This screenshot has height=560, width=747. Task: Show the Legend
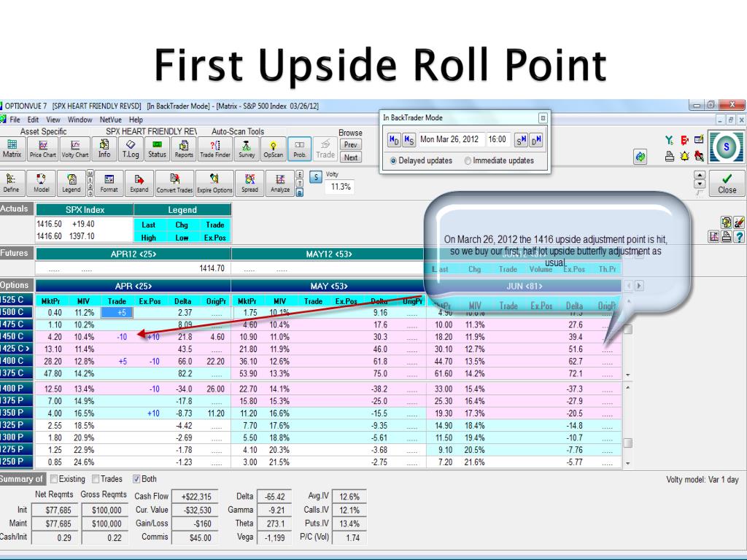tap(71, 183)
